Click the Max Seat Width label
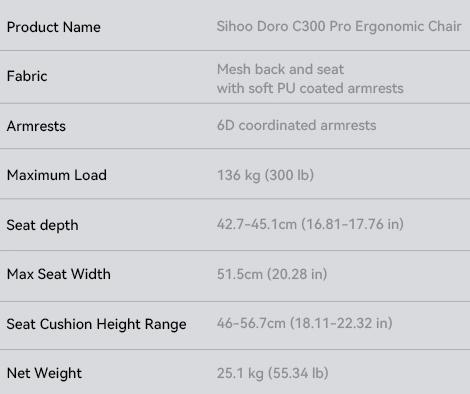This screenshot has height=394, width=470. pos(59,274)
